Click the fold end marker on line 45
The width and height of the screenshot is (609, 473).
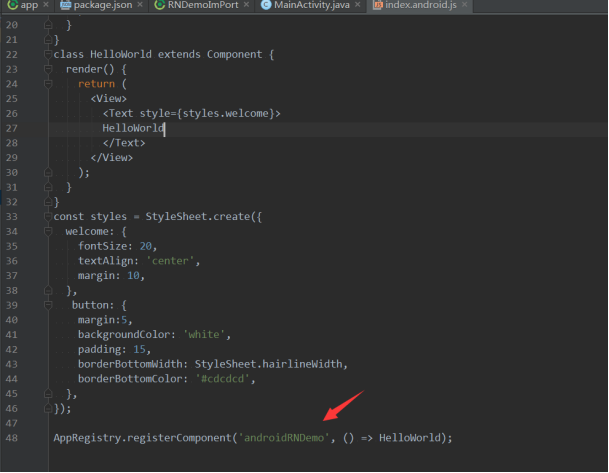pos(48,394)
